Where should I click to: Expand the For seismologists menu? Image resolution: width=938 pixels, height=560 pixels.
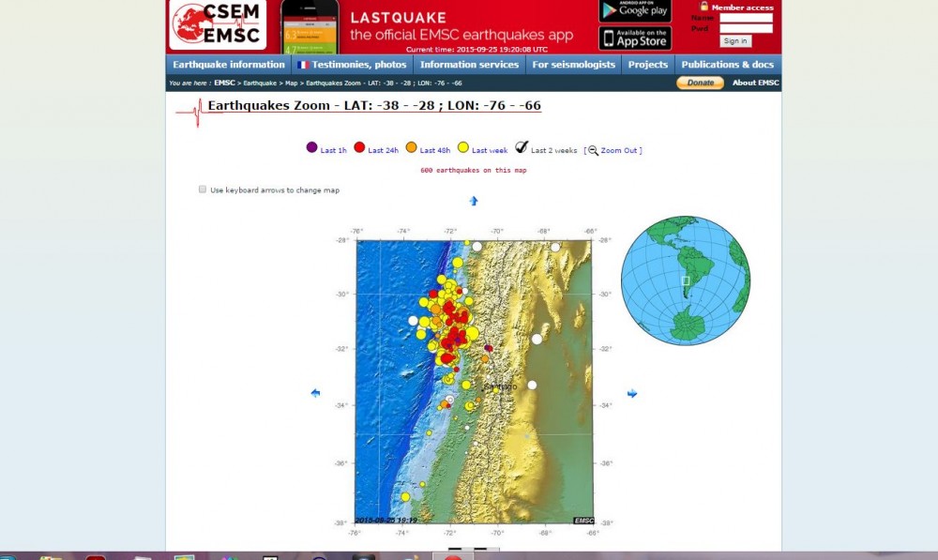(x=573, y=65)
